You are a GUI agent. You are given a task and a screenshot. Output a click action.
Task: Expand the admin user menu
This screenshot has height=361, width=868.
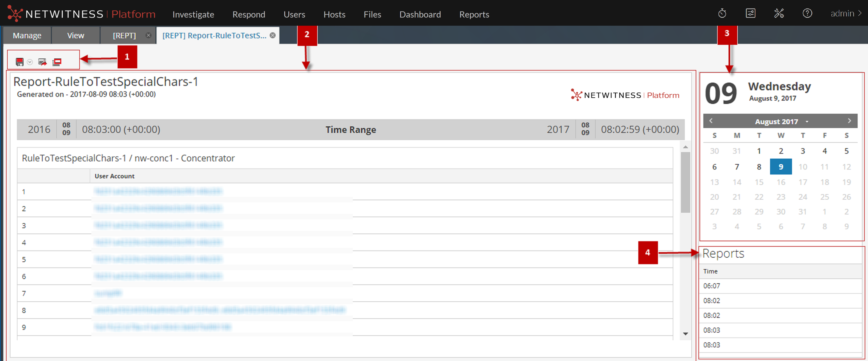845,13
